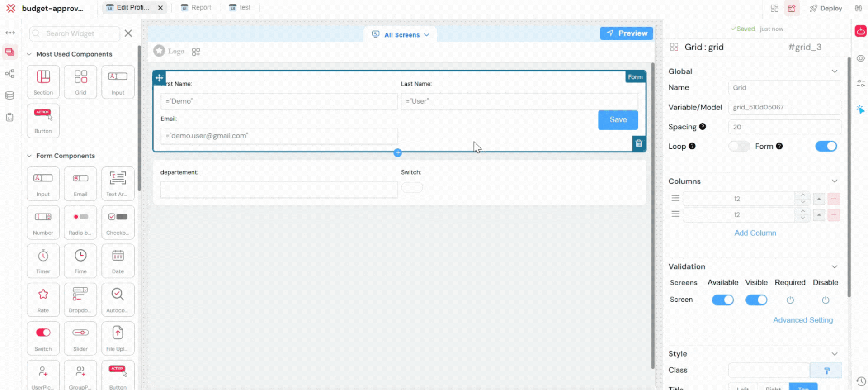Open the All Screens dropdown
Image resolution: width=868 pixels, height=390 pixels.
[x=401, y=34]
